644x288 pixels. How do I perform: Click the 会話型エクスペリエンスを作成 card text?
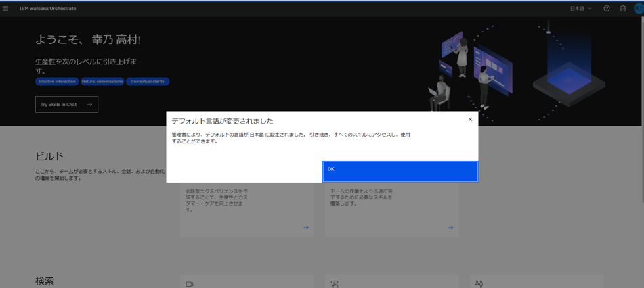[x=217, y=200]
